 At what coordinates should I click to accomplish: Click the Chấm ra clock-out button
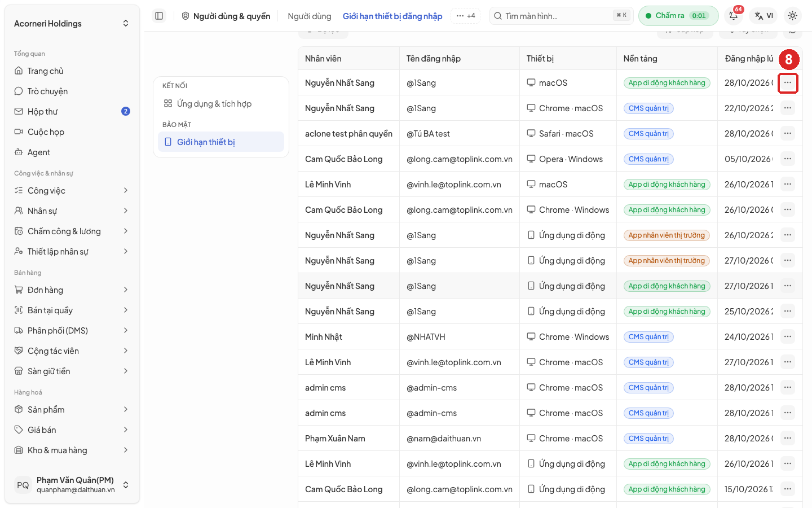(678, 16)
